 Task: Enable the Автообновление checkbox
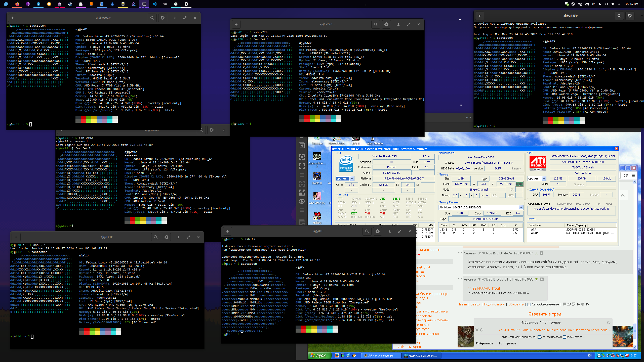click(x=529, y=304)
